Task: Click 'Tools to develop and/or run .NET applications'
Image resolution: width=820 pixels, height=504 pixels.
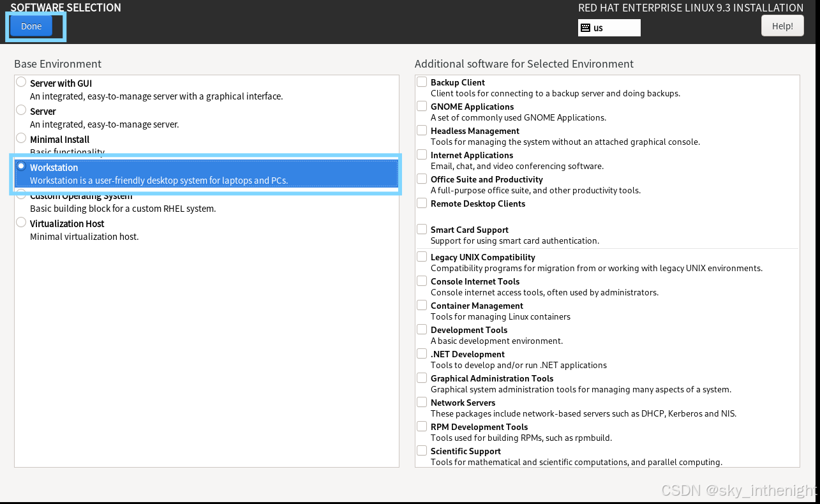Action: pyautogui.click(x=519, y=365)
